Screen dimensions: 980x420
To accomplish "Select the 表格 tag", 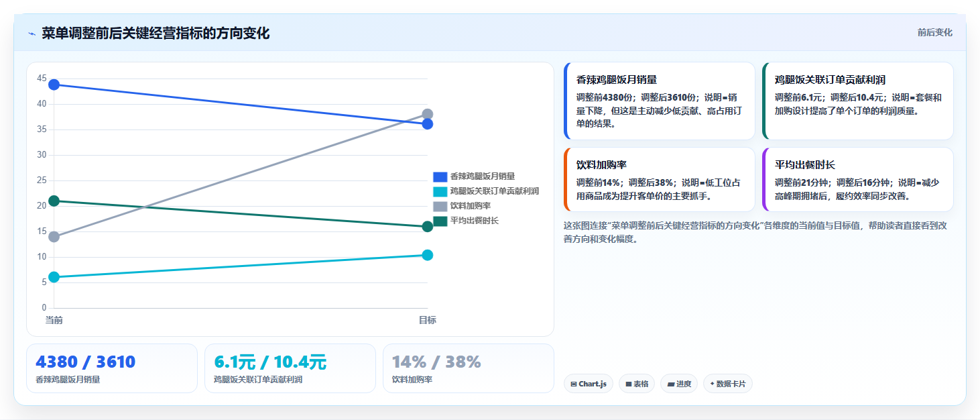I will tap(637, 384).
